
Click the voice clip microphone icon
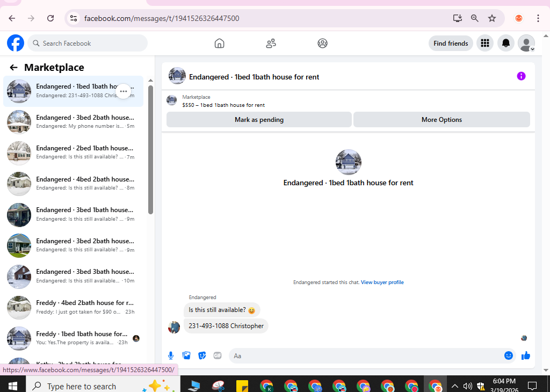[171, 355]
